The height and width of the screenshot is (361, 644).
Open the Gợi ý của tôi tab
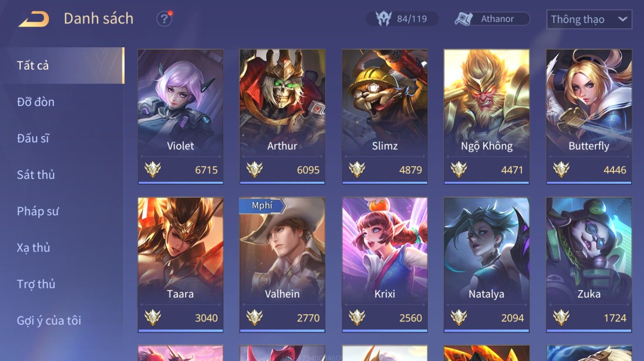[49, 321]
